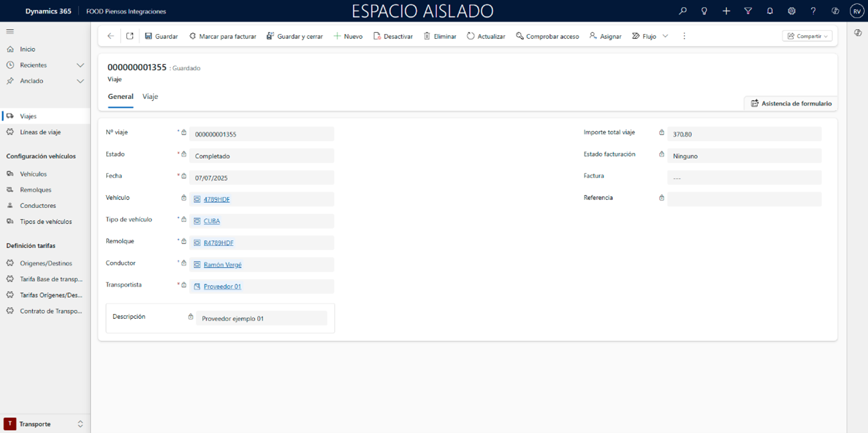This screenshot has width=868, height=433.
Task: Open record in new window icon
Action: coord(130,36)
